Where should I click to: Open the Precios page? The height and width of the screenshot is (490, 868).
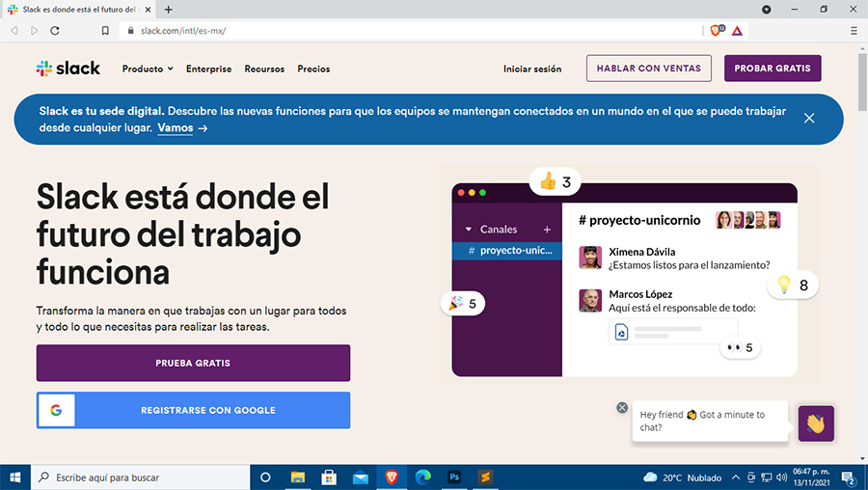click(313, 68)
